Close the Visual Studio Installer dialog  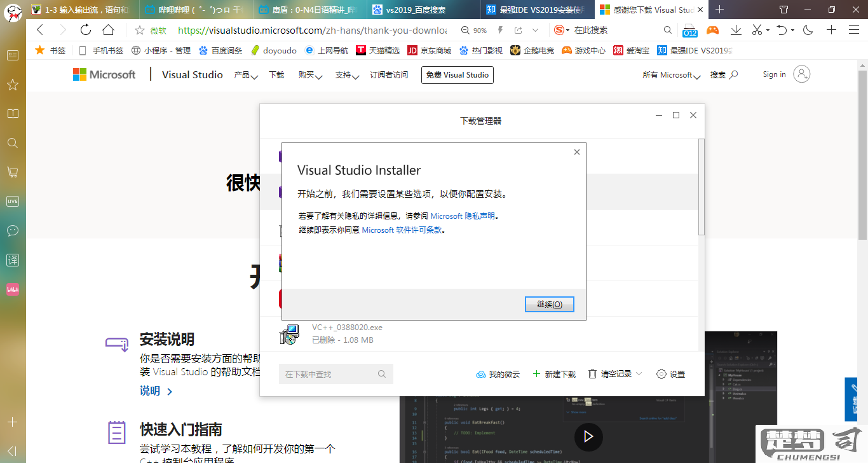577,152
